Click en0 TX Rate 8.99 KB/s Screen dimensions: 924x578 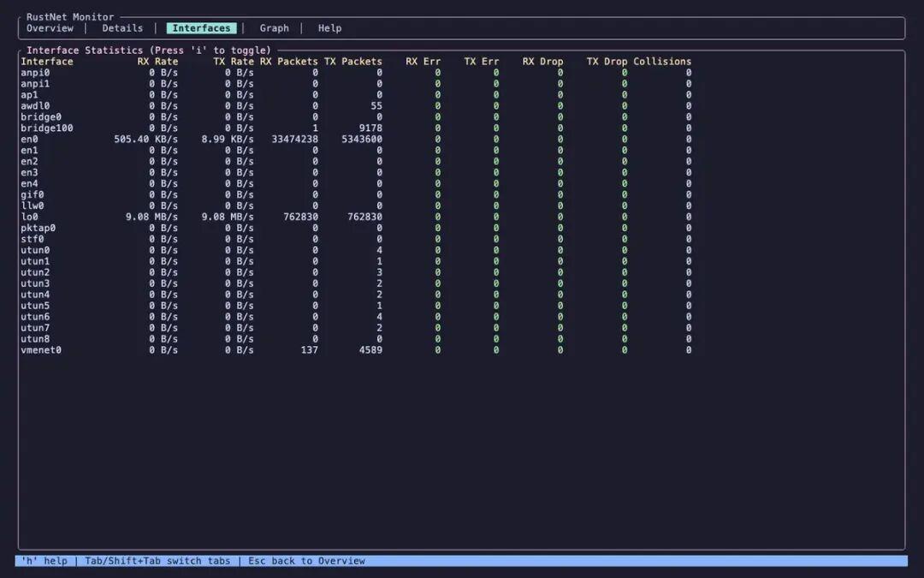(x=228, y=140)
